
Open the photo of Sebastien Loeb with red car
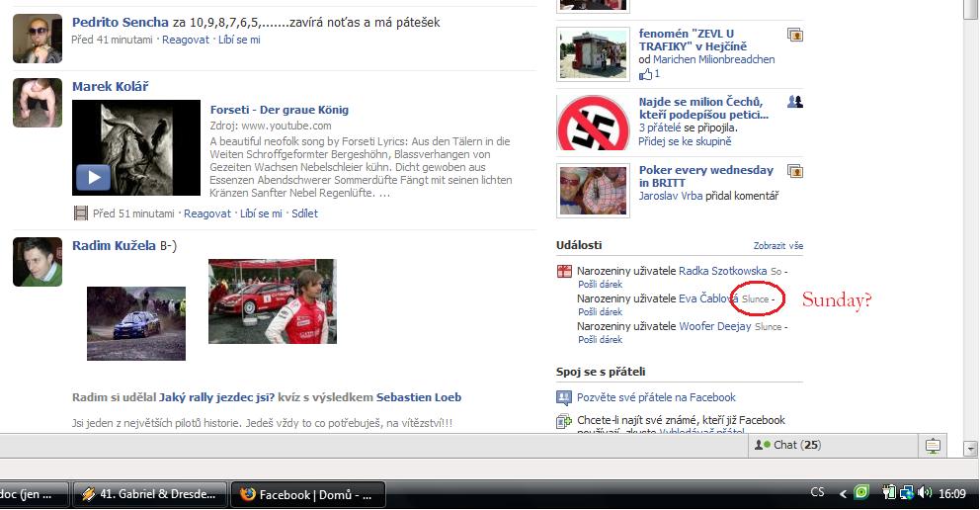click(x=273, y=301)
